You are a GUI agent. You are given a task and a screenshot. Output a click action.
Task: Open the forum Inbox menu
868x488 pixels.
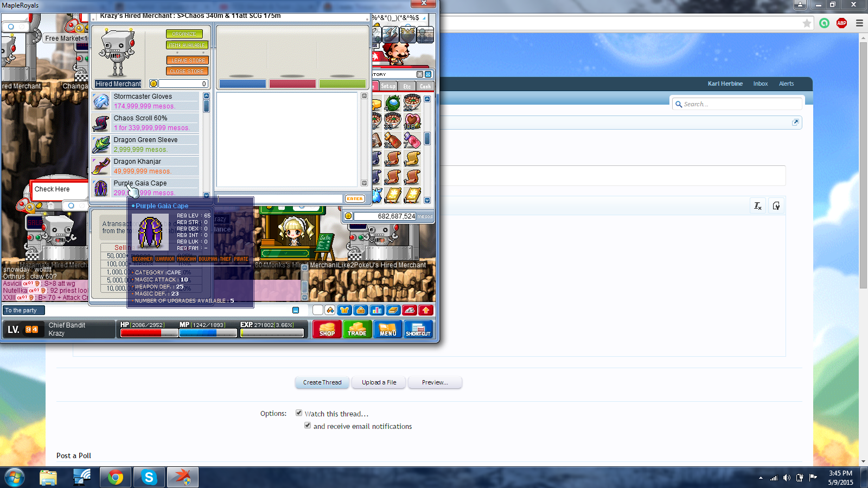761,84
